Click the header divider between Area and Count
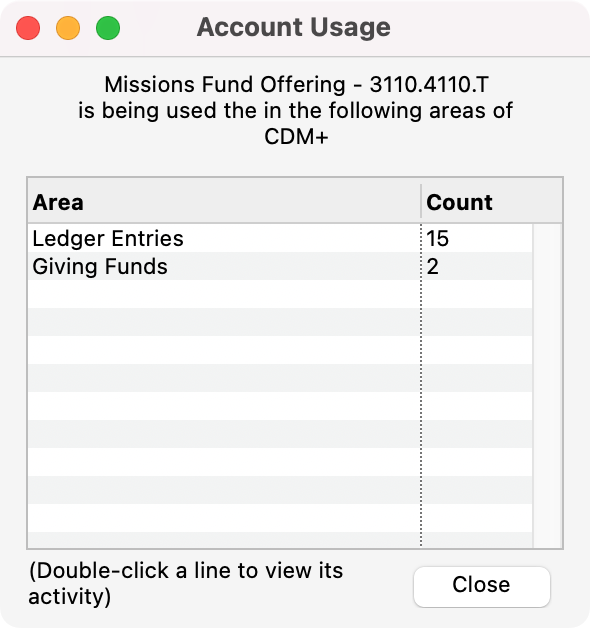The height and width of the screenshot is (628, 590). (421, 201)
